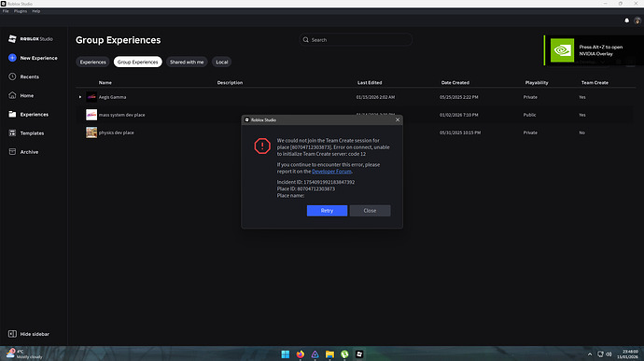Sort by Team Create column header
The height and width of the screenshot is (361, 644).
click(x=595, y=82)
